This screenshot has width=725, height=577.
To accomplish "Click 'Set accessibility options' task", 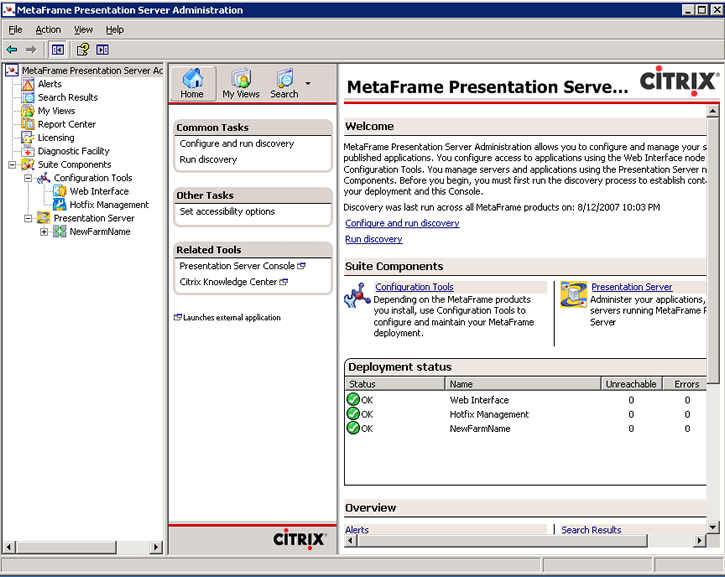I will tap(227, 212).
